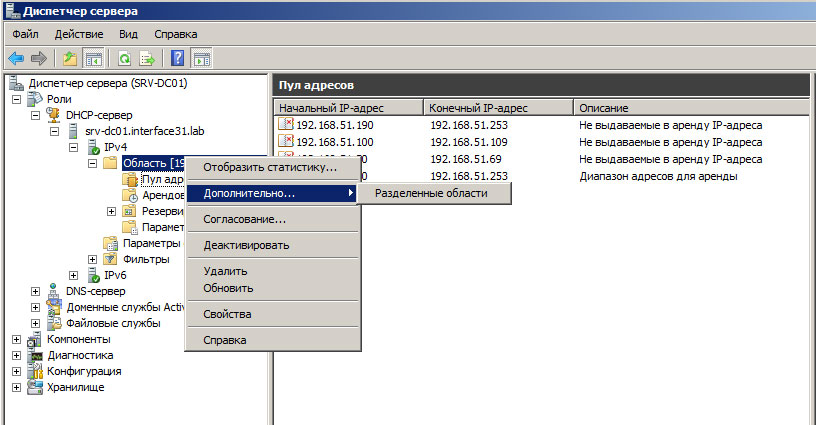Screen dimensions: 816x425
Task: Toggle the console tree pane icon
Action: pyautogui.click(x=94, y=58)
